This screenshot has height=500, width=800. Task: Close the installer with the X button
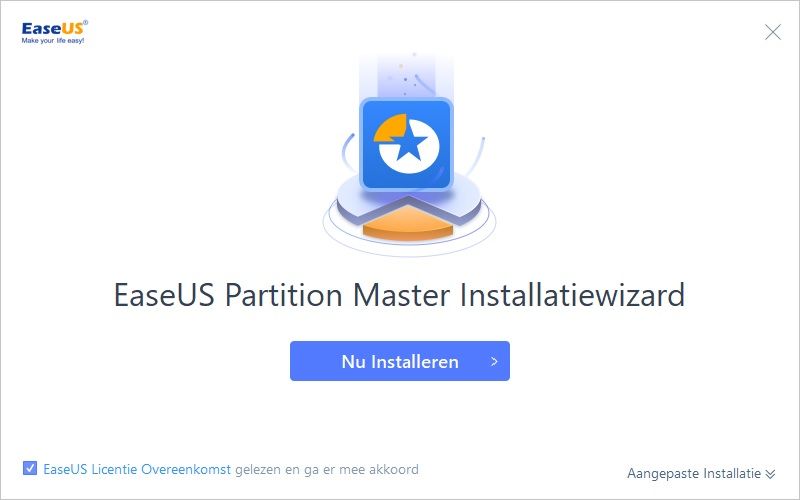[772, 32]
